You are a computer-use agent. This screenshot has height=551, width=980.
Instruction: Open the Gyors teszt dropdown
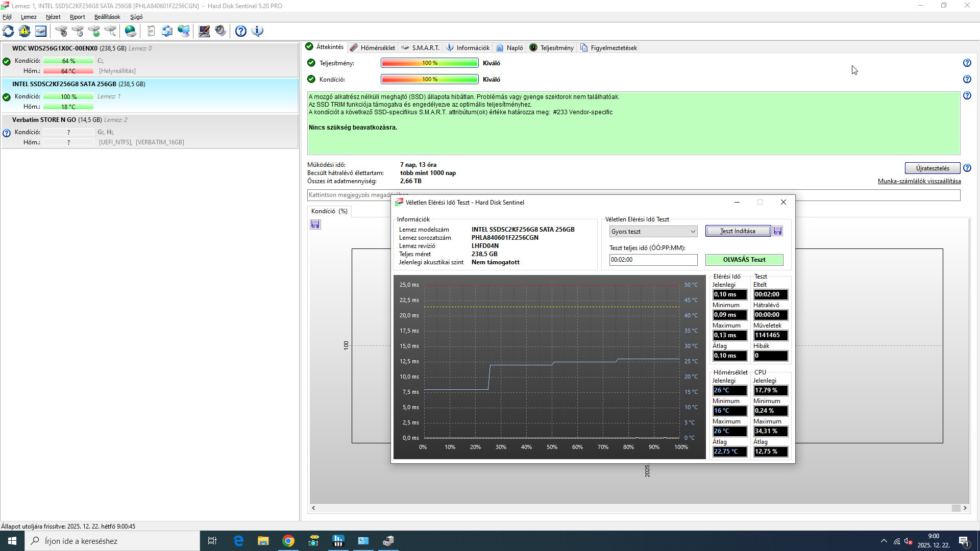(653, 232)
